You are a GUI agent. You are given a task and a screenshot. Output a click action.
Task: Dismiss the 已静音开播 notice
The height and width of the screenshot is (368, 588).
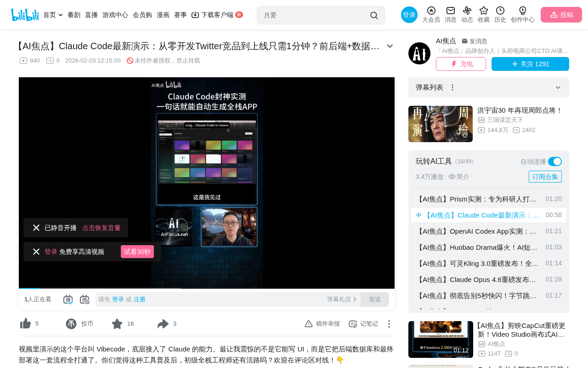pos(36,228)
